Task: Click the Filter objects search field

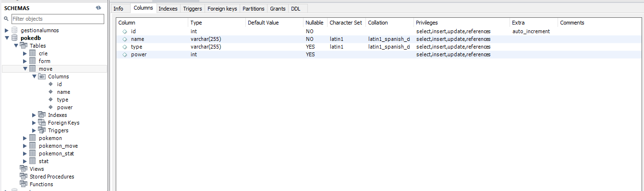Action: 57,19
